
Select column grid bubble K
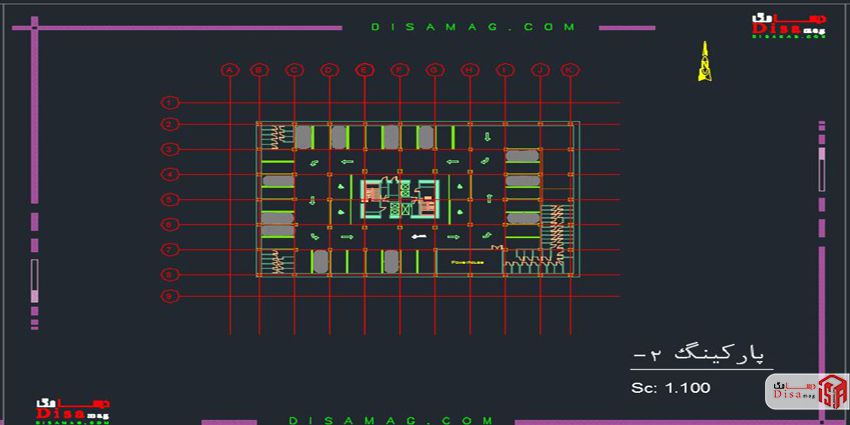pyautogui.click(x=569, y=70)
